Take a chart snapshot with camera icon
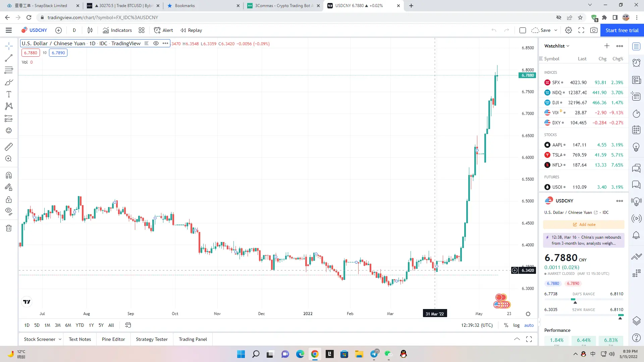The height and width of the screenshot is (362, 644). pos(594,30)
